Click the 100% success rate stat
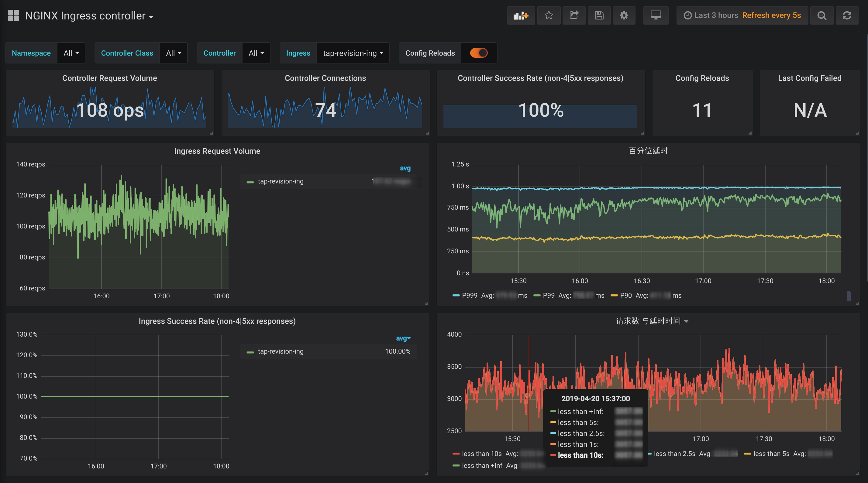This screenshot has height=483, width=868. tap(541, 110)
